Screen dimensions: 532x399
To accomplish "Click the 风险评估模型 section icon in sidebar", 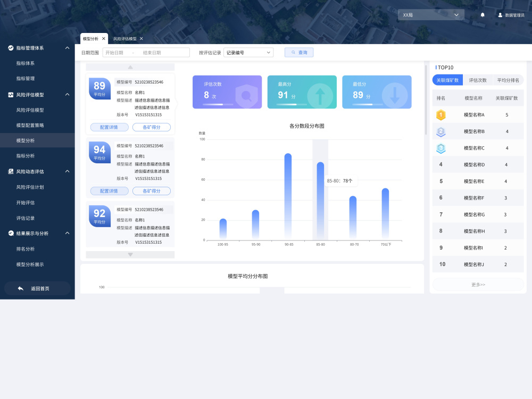I will pos(11,95).
